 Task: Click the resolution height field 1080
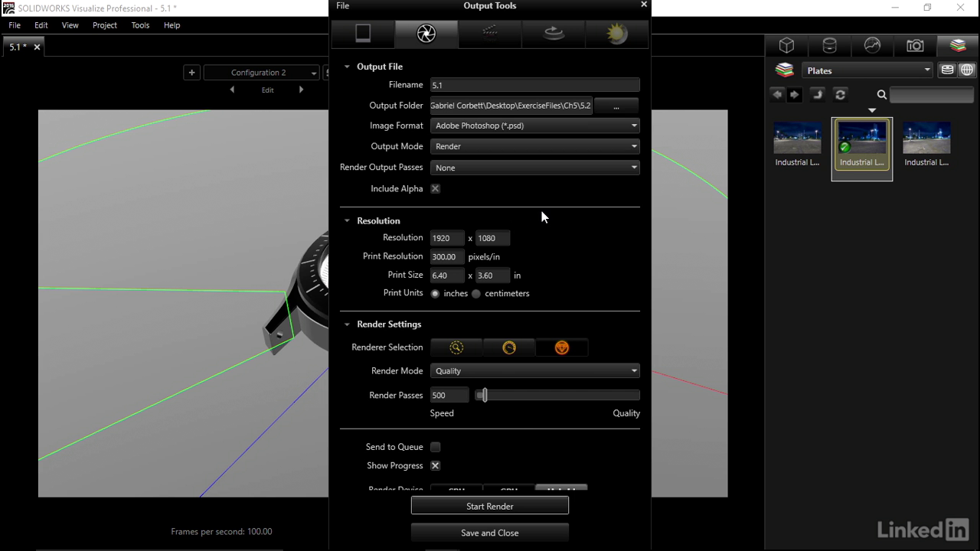[492, 238]
